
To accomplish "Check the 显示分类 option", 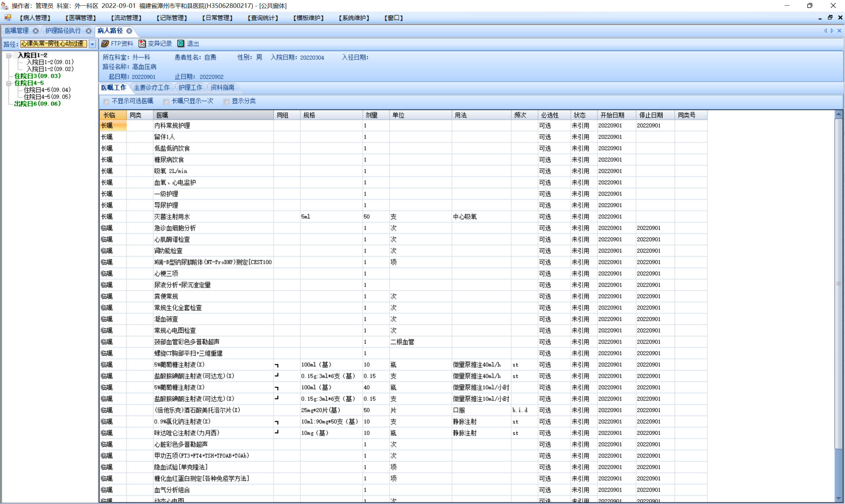I will pos(226,102).
